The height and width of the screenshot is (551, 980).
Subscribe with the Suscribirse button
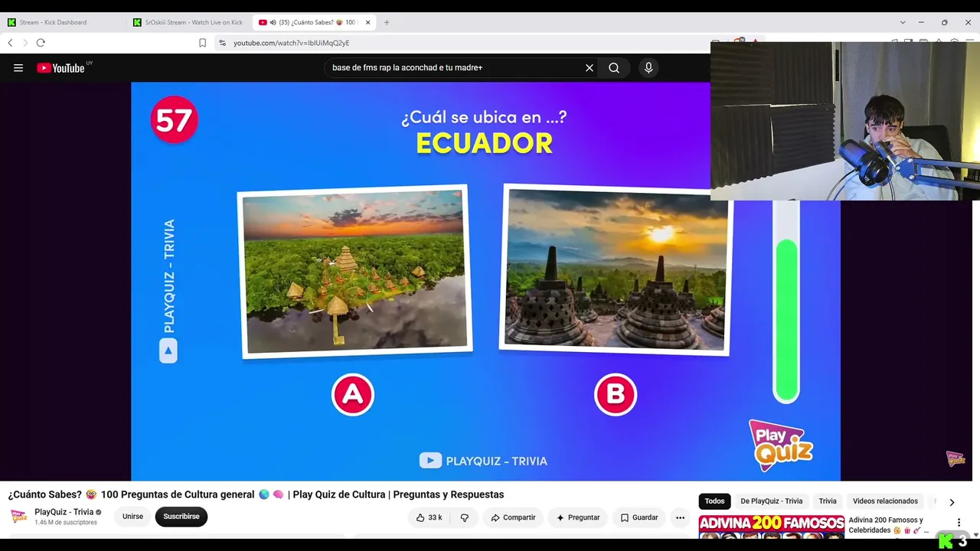(181, 517)
